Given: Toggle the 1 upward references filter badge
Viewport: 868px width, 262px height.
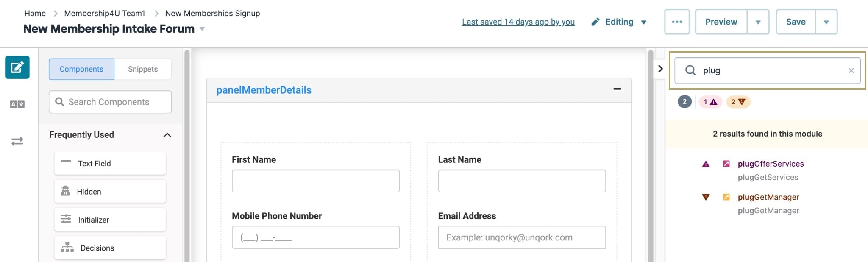Looking at the screenshot, I should [710, 102].
